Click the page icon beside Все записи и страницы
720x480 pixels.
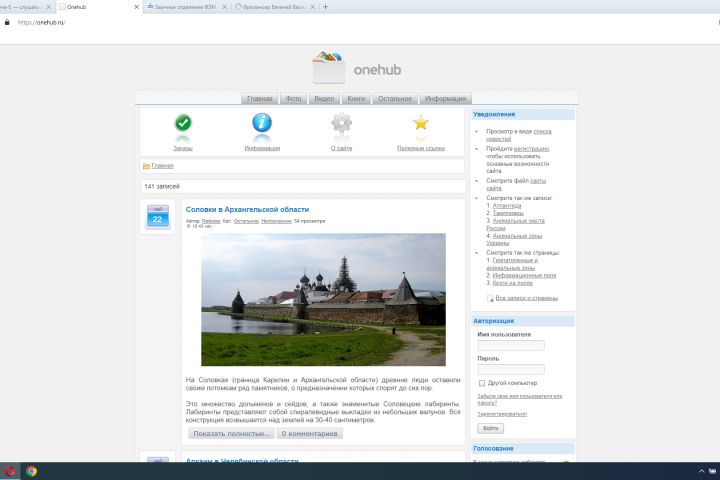pyautogui.click(x=490, y=299)
